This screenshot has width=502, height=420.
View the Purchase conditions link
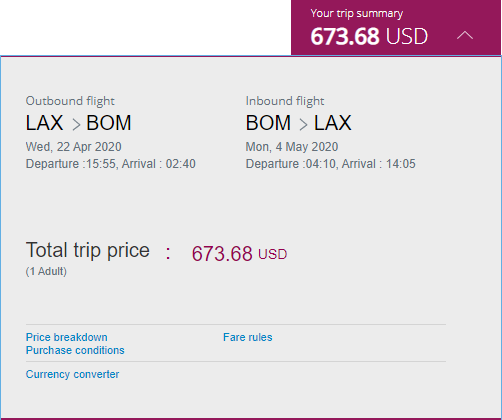[75, 350]
